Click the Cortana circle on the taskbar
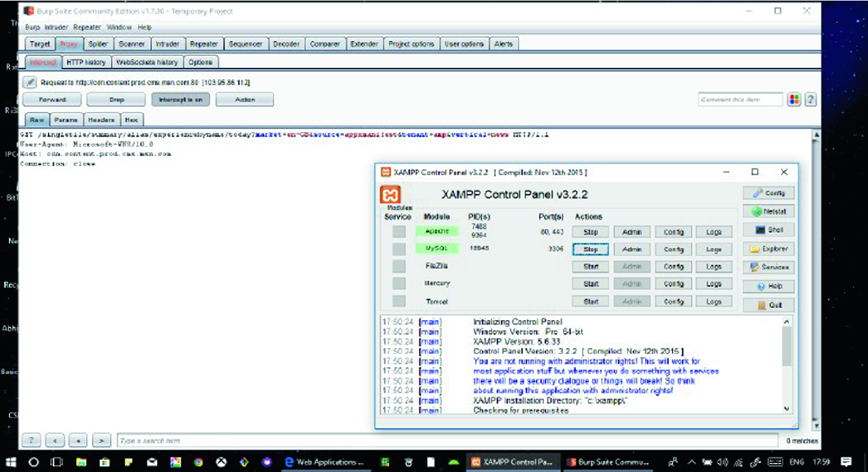Image resolution: width=868 pixels, height=472 pixels. (33, 461)
